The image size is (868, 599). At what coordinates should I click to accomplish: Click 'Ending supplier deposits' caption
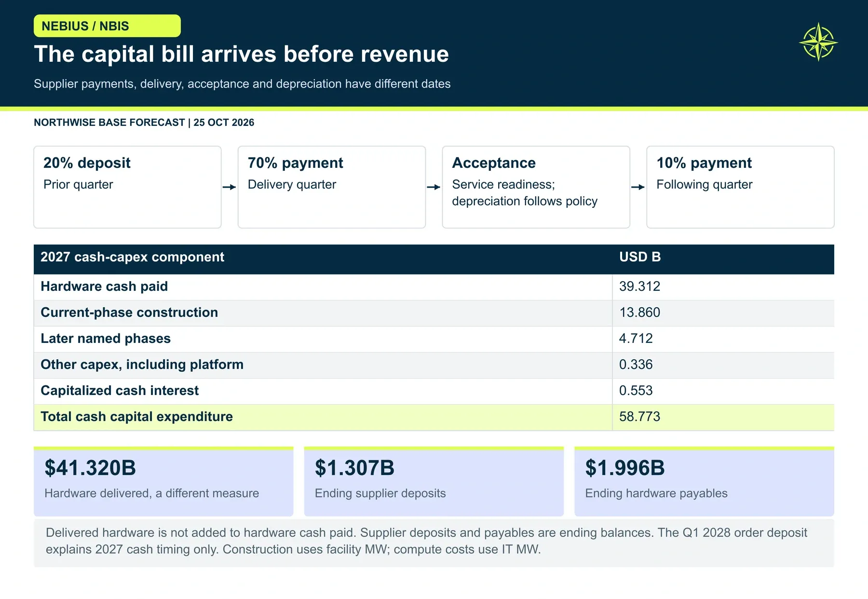(380, 493)
